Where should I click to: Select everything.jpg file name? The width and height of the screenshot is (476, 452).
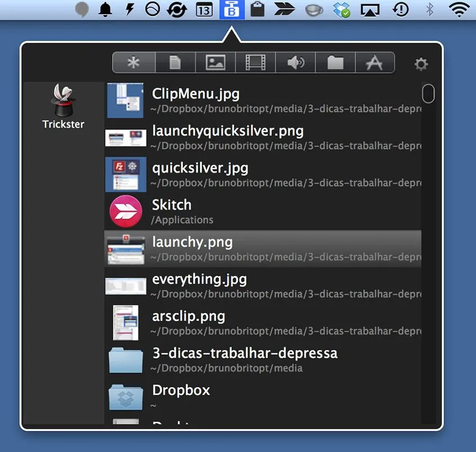200,279
